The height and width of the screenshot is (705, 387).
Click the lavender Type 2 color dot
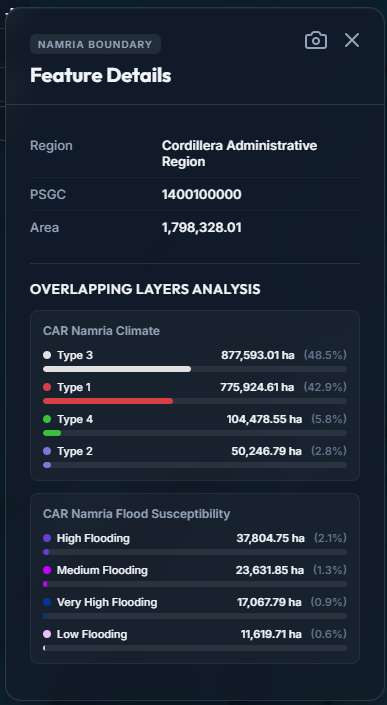tap(47, 451)
